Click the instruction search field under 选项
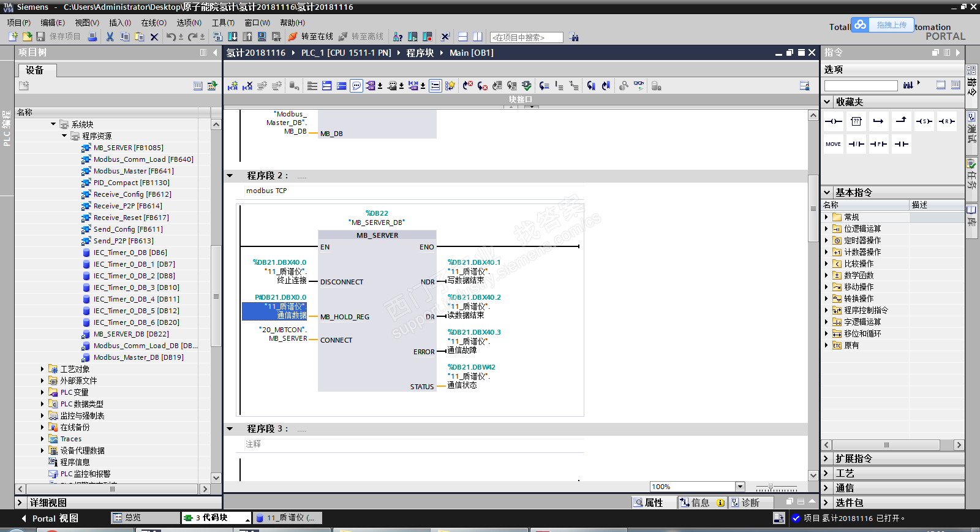This screenshot has width=980, height=532. pos(861,86)
